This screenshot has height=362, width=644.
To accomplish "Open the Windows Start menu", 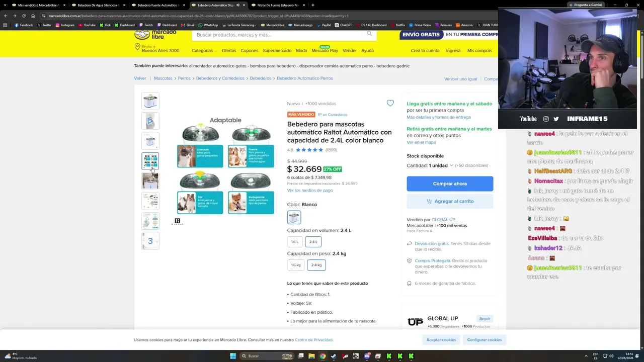I will tap(233, 356).
